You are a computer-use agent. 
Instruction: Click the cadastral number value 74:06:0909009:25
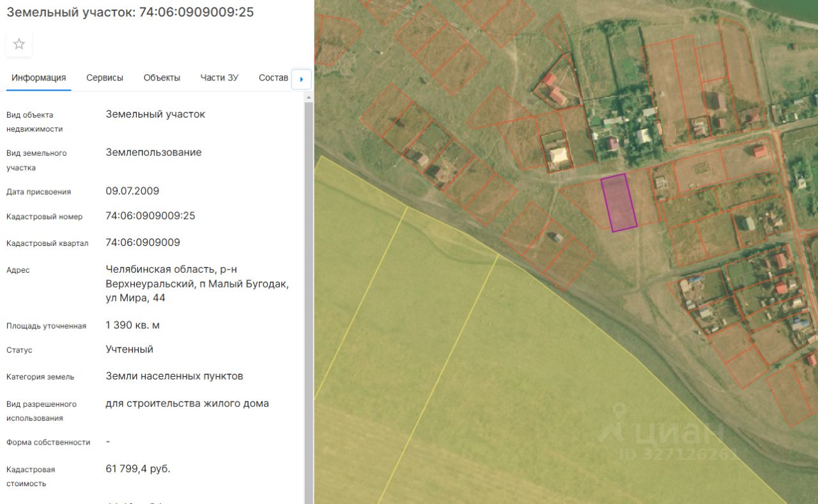click(150, 216)
